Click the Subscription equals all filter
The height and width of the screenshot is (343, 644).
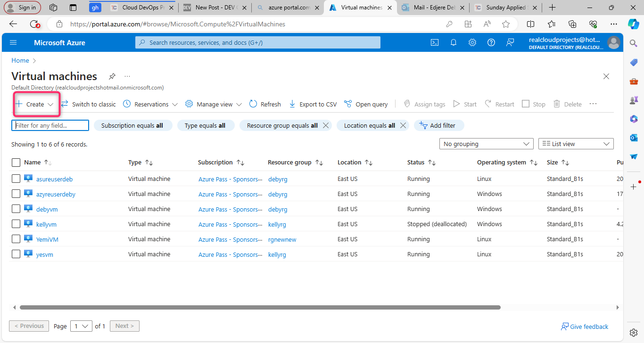click(133, 125)
